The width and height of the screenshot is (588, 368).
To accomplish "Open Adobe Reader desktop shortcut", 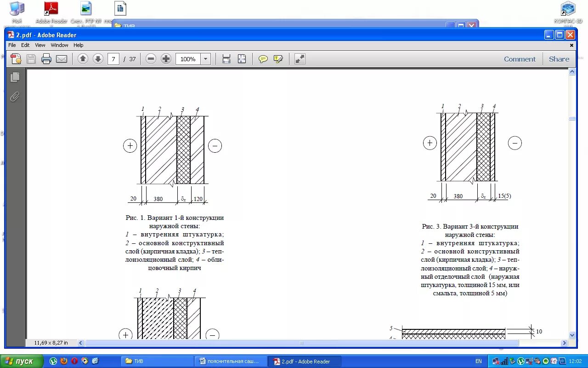I will pos(51,12).
